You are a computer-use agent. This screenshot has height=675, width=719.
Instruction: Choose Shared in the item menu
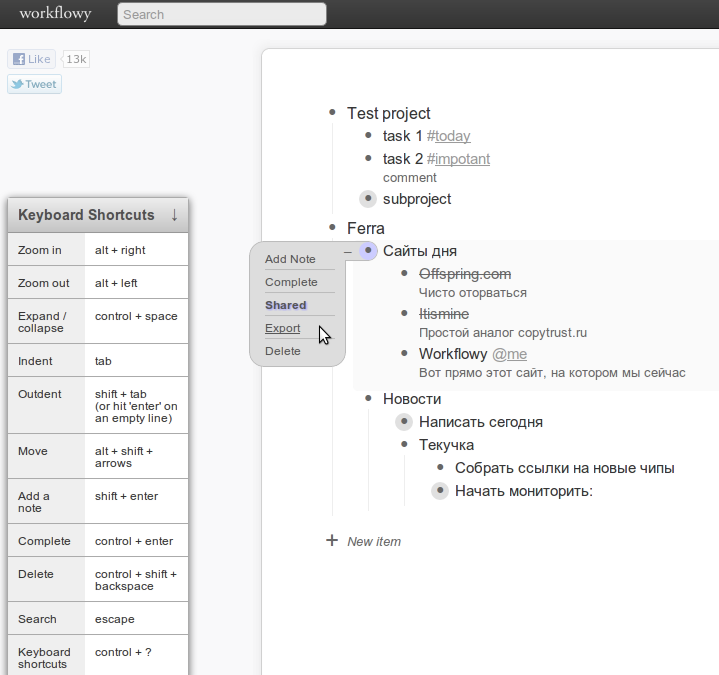click(286, 305)
